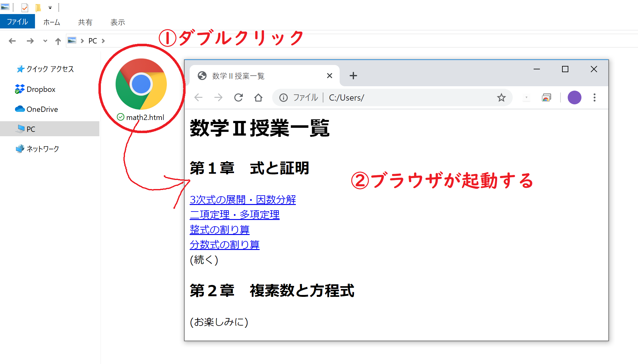Open the ホーム ribbon tab

coord(52,22)
